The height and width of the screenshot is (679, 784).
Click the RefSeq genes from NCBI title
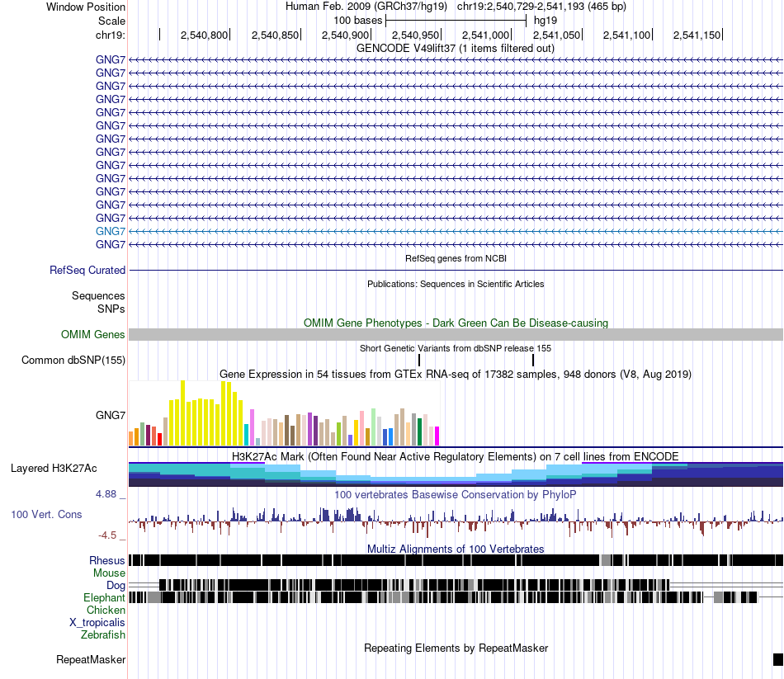point(456,258)
